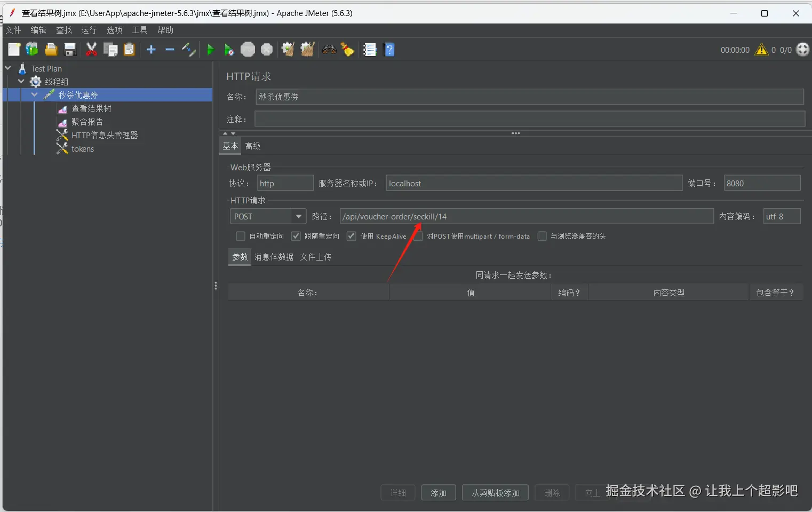Click the Reset search icon
The width and height of the screenshot is (812, 512).
348,50
